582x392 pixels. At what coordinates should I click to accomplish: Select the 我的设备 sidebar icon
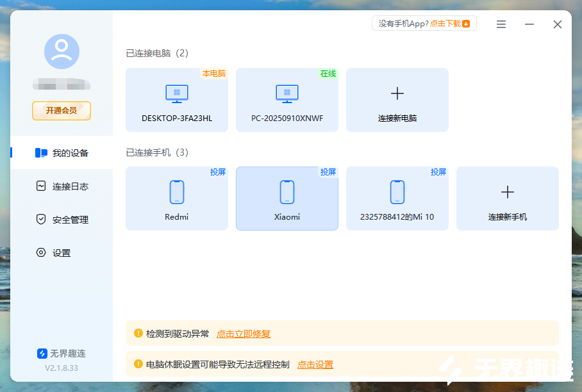coord(39,152)
